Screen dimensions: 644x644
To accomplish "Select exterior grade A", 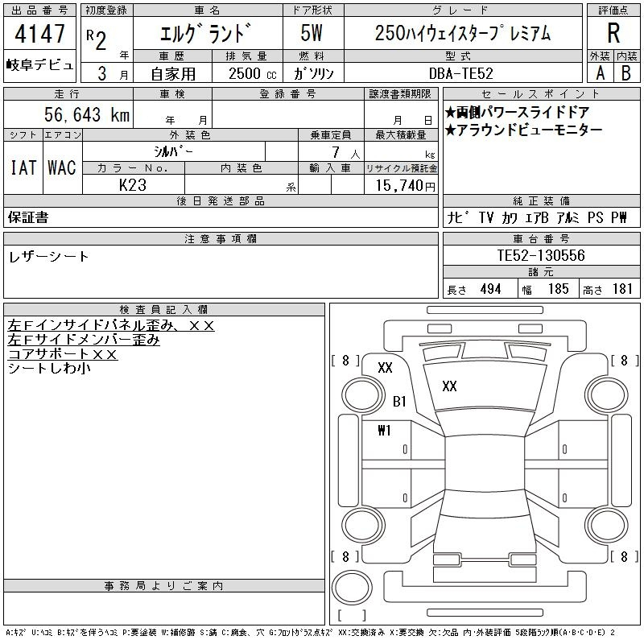I will [600, 73].
